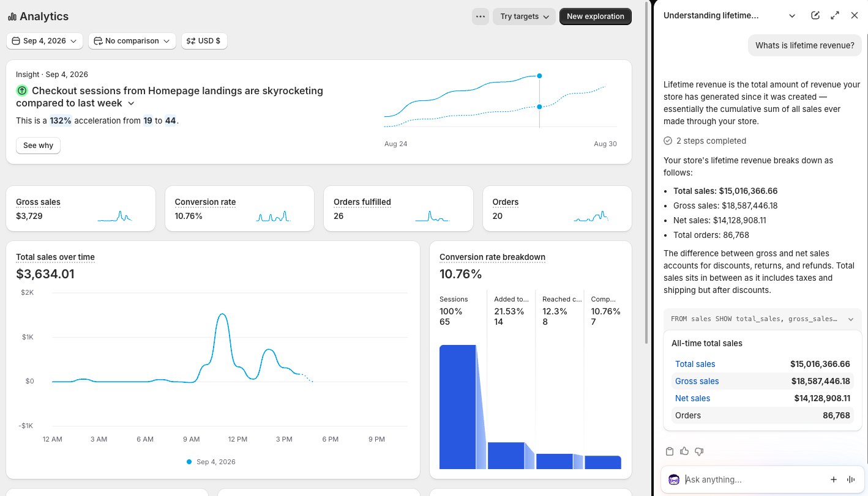Click the plus attach icon in chat
The width and height of the screenshot is (868, 496).
(x=834, y=479)
